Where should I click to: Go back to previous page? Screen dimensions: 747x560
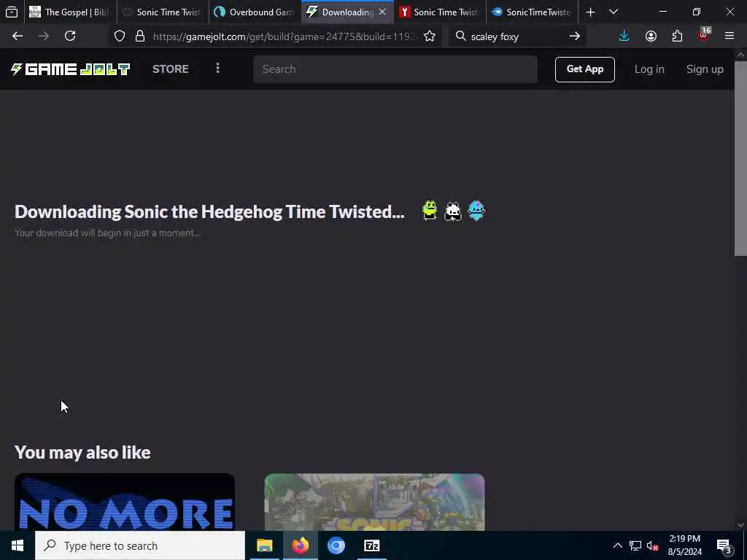(x=18, y=36)
